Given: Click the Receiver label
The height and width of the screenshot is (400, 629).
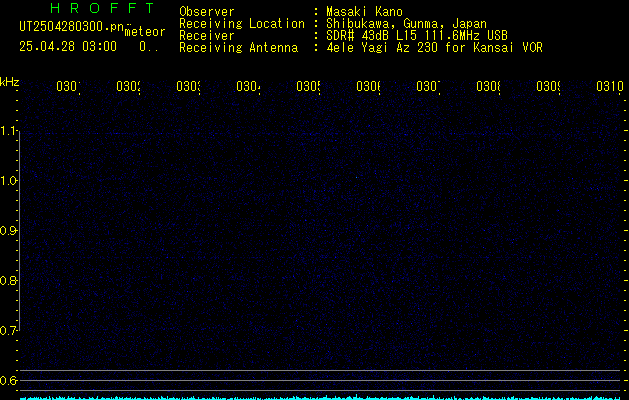Looking at the screenshot, I should (x=207, y=36).
